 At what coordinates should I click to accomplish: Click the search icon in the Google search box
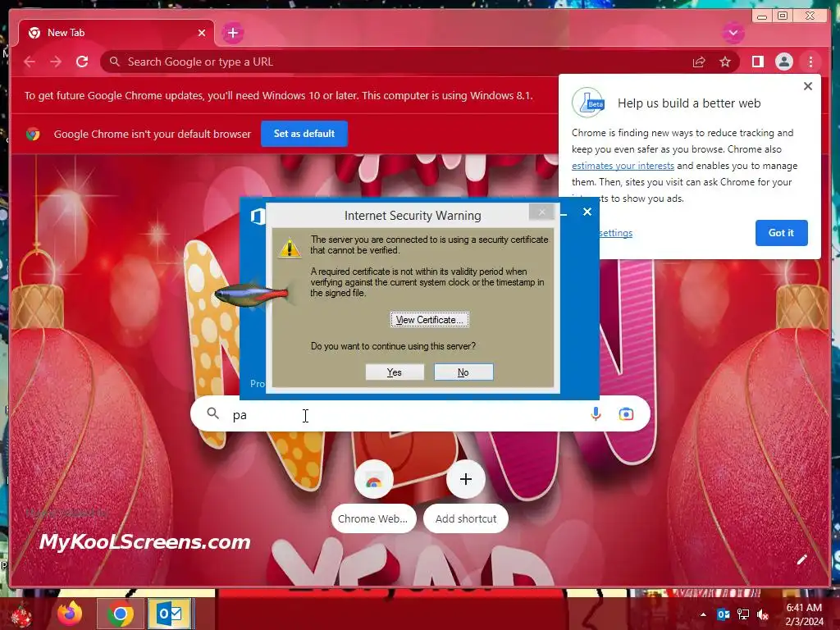[213, 413]
